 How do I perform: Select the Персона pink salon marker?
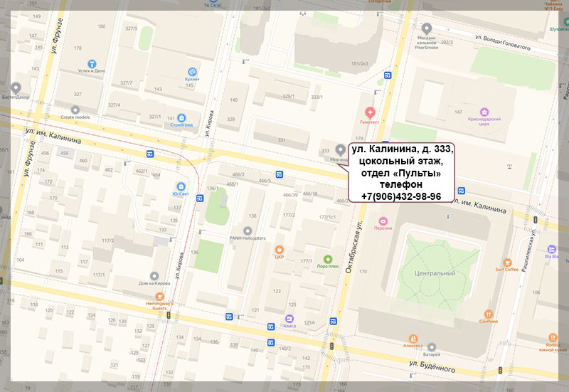[383, 220]
